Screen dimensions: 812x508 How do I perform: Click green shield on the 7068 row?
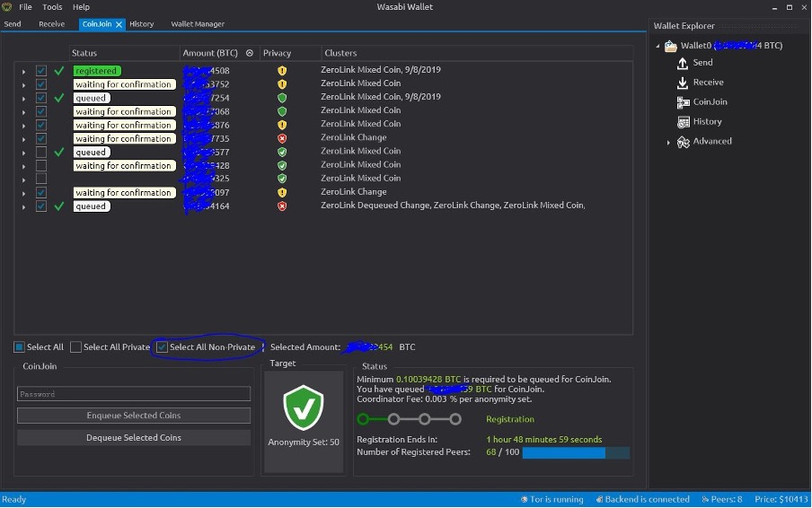coord(282,111)
